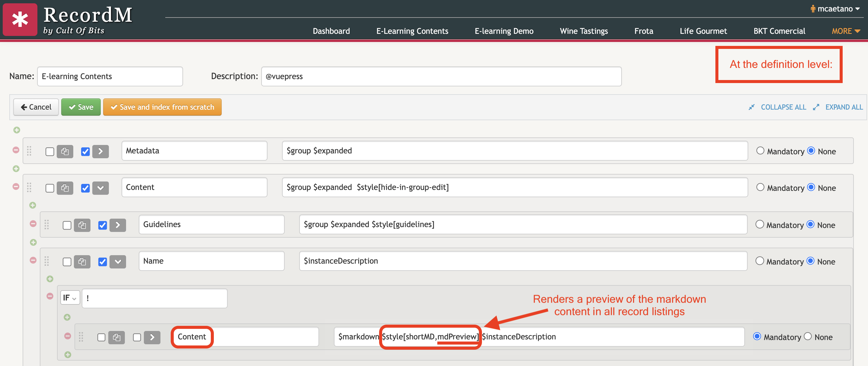Viewport: 868px width, 366px height.
Task: Click the drag handle of top-level Content row
Action: tap(29, 187)
